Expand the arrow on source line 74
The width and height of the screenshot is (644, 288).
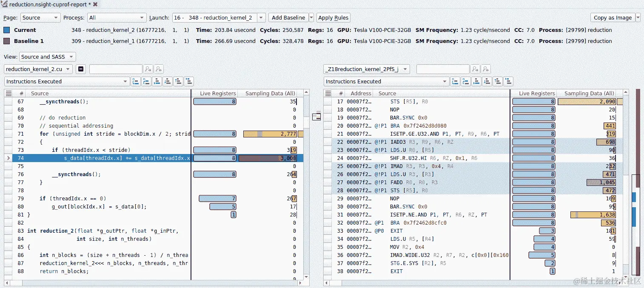[x=9, y=158]
